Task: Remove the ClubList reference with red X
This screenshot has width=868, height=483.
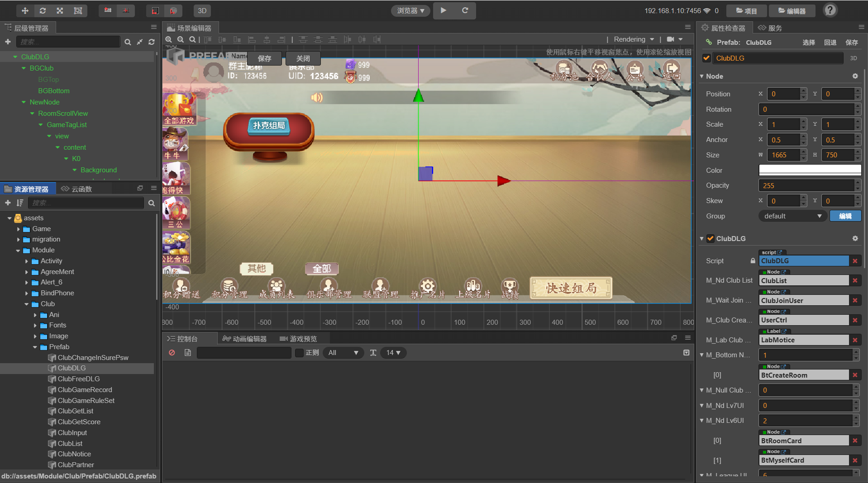Action: (855, 280)
